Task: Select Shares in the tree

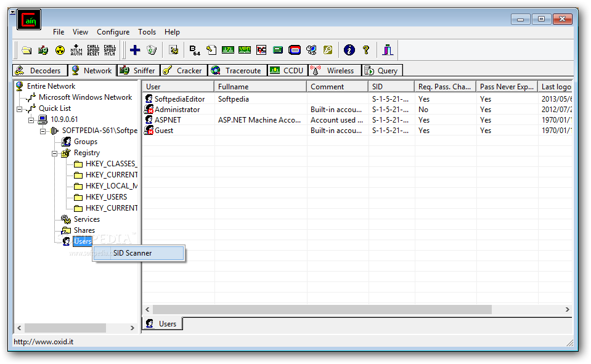Action: point(84,230)
